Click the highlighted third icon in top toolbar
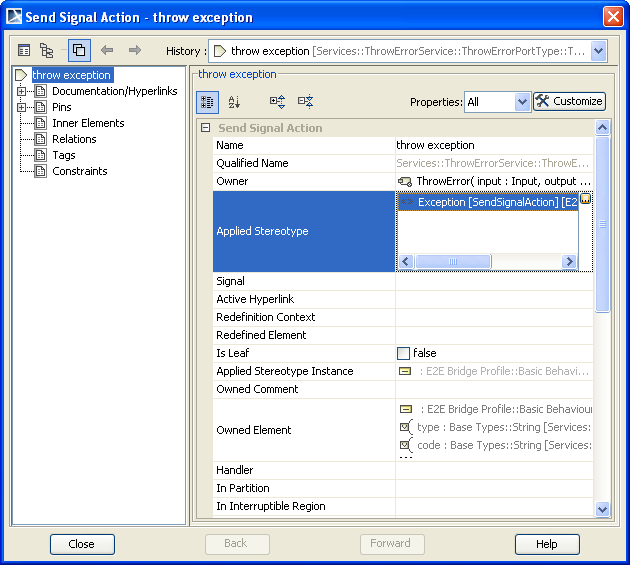The height and width of the screenshot is (565, 630). tap(79, 50)
